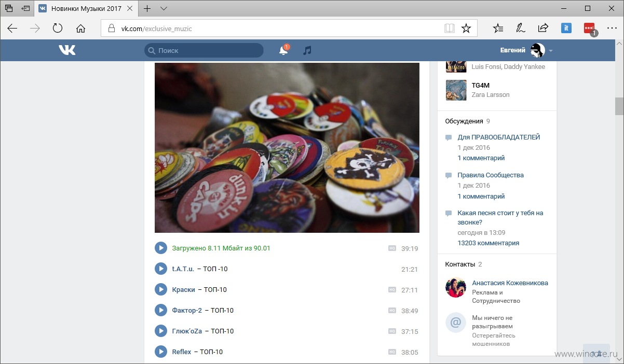The height and width of the screenshot is (364, 624).
Task: Click the Евгений username in header
Action: pos(512,50)
